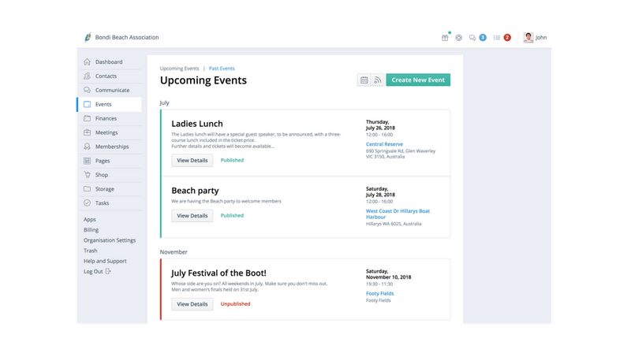631x364 pixels.
Task: Click the Log Out arrow icon
Action: click(x=108, y=272)
